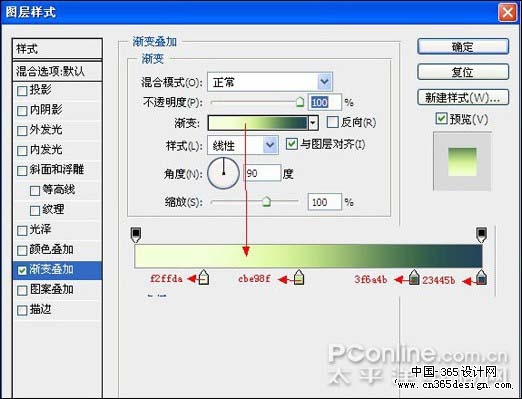Select the 3f6a4b color stop

pyautogui.click(x=414, y=277)
